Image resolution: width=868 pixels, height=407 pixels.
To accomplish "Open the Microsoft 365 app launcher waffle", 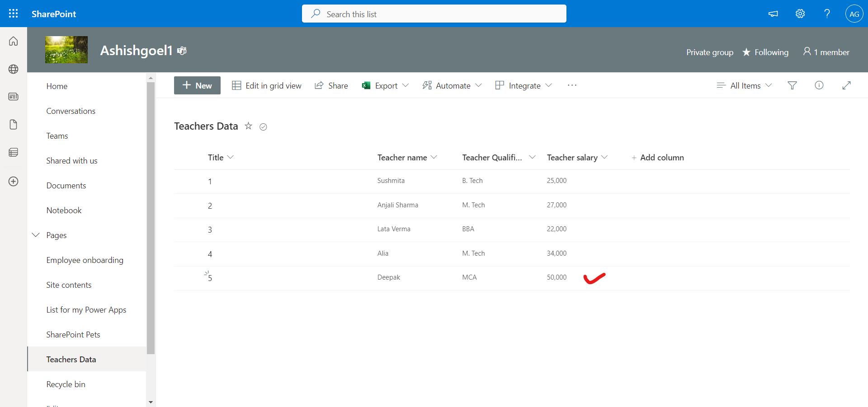I will pyautogui.click(x=13, y=14).
